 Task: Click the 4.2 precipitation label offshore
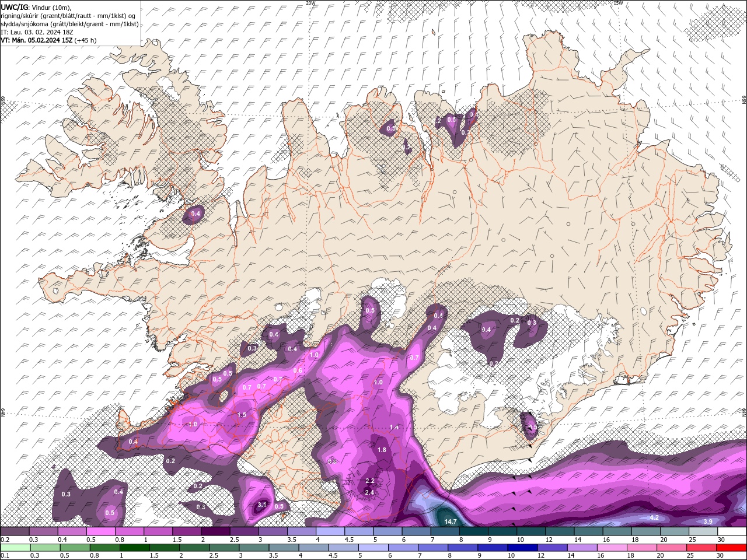(654, 517)
